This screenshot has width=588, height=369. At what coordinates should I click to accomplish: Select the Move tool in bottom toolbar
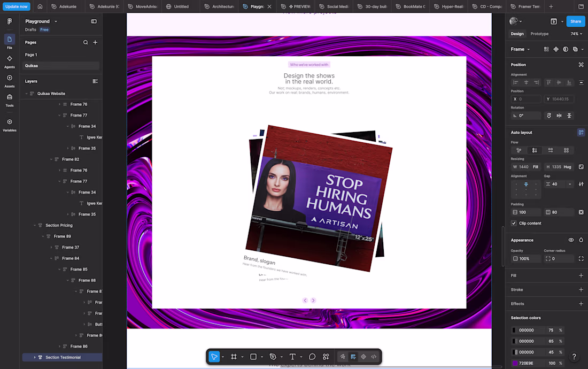coord(214,357)
